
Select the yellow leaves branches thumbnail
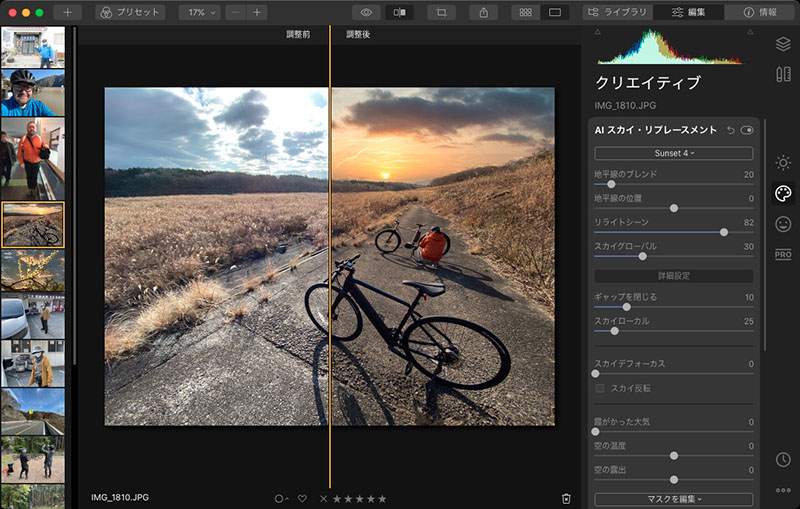click(33, 270)
